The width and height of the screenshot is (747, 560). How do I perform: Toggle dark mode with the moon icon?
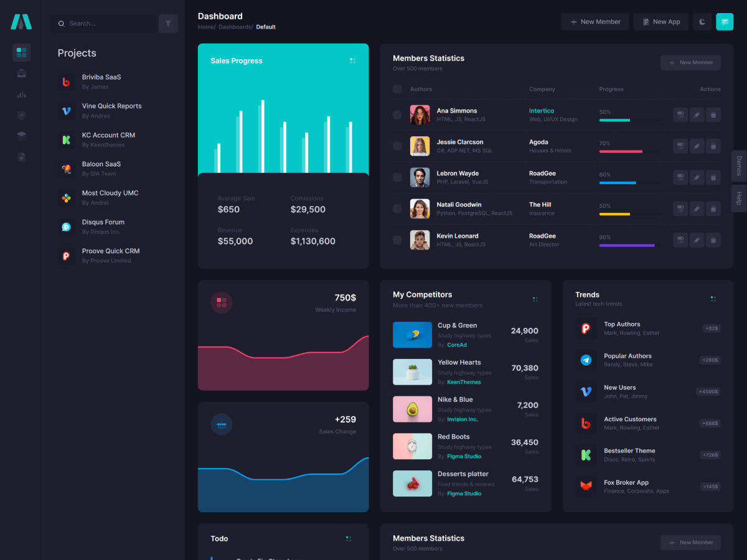702,22
